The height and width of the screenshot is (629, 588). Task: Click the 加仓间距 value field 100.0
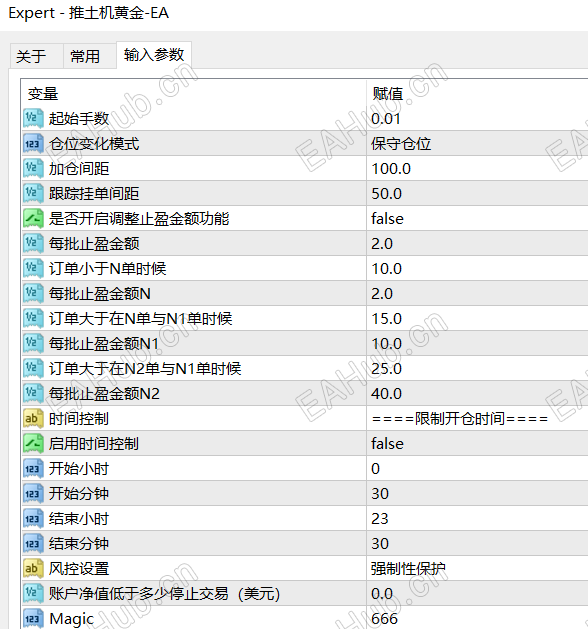(477, 169)
